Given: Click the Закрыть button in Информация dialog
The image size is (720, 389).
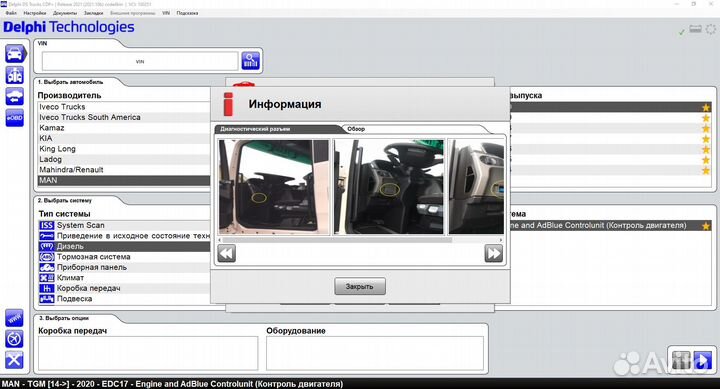Looking at the screenshot, I should pos(360,286).
